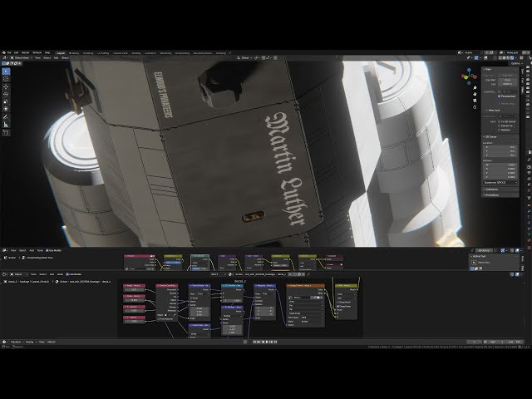Open the Options dropdown at the viewport's top right
532x399 pixels.
point(516,63)
